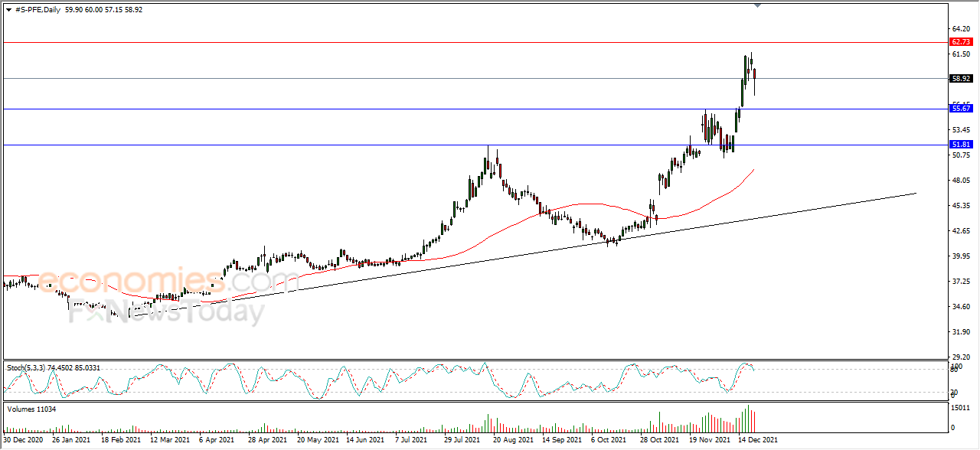Click the 20 Aug 2021 date label
Viewport: 980px width, 450px height.
click(513, 441)
